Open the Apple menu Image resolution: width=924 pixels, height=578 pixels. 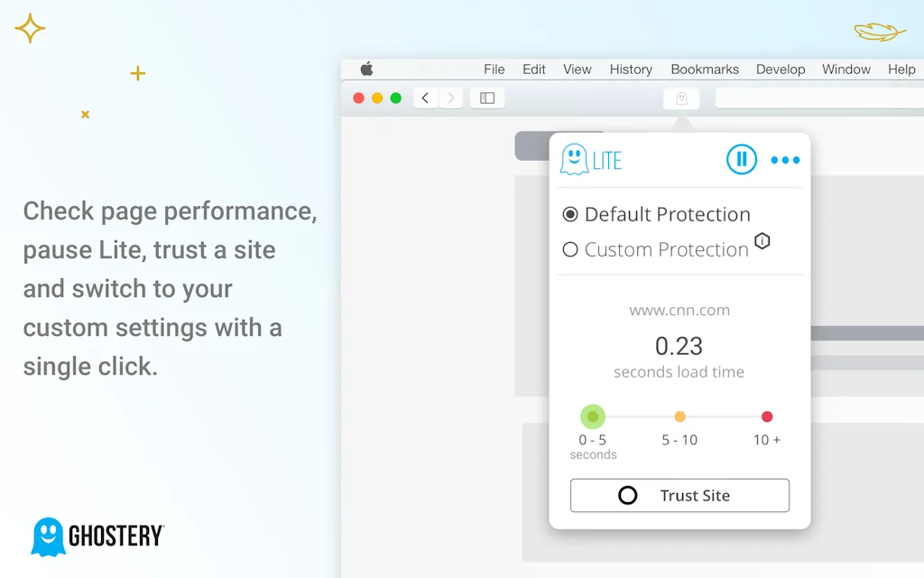[x=365, y=69]
